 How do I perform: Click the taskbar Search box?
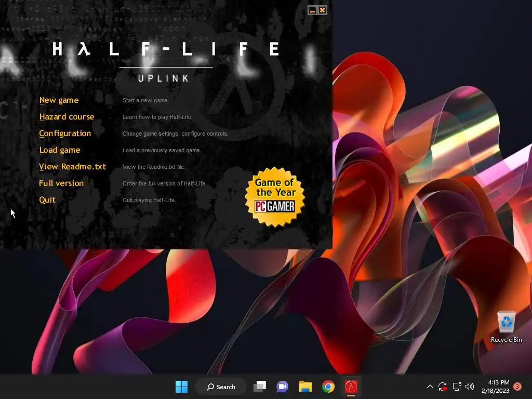click(221, 387)
